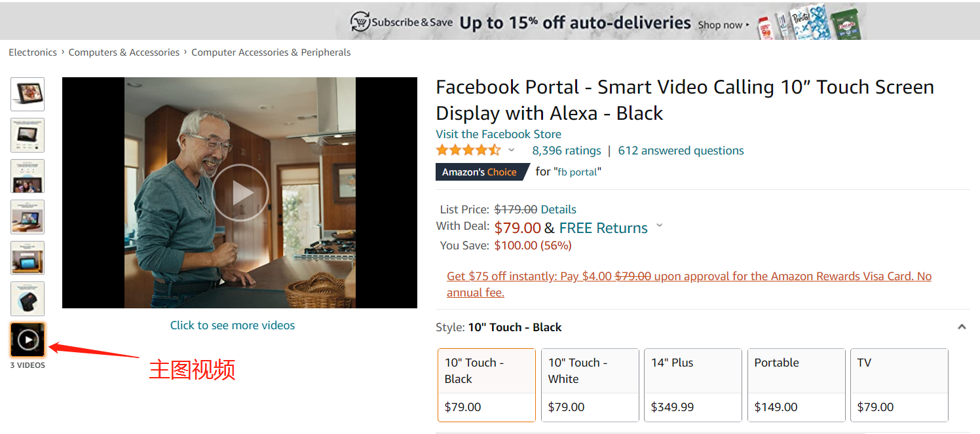Choose the Portable style option
Image resolution: width=980 pixels, height=434 pixels.
[796, 385]
